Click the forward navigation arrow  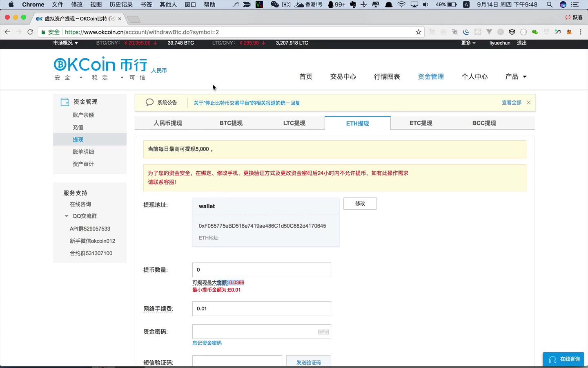(x=19, y=32)
